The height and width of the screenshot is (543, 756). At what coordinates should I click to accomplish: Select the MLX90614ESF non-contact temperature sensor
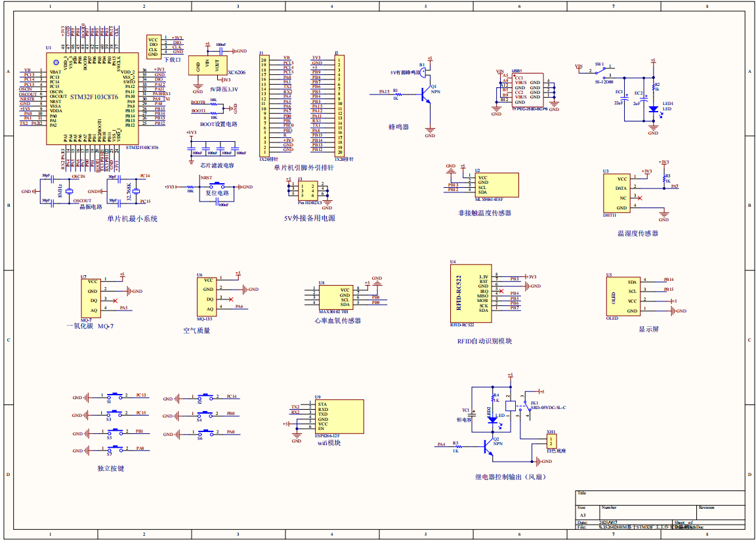tap(495, 184)
